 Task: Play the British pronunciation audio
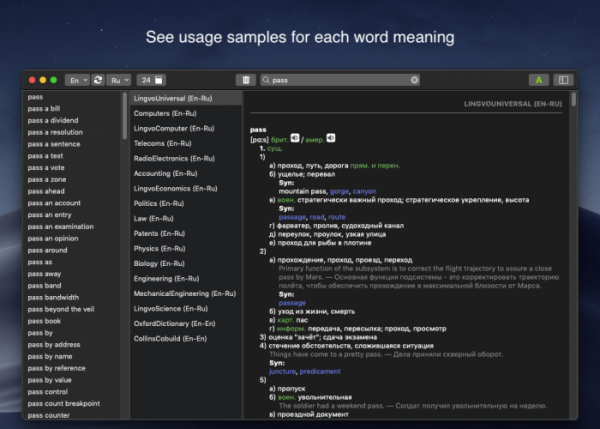[295, 138]
